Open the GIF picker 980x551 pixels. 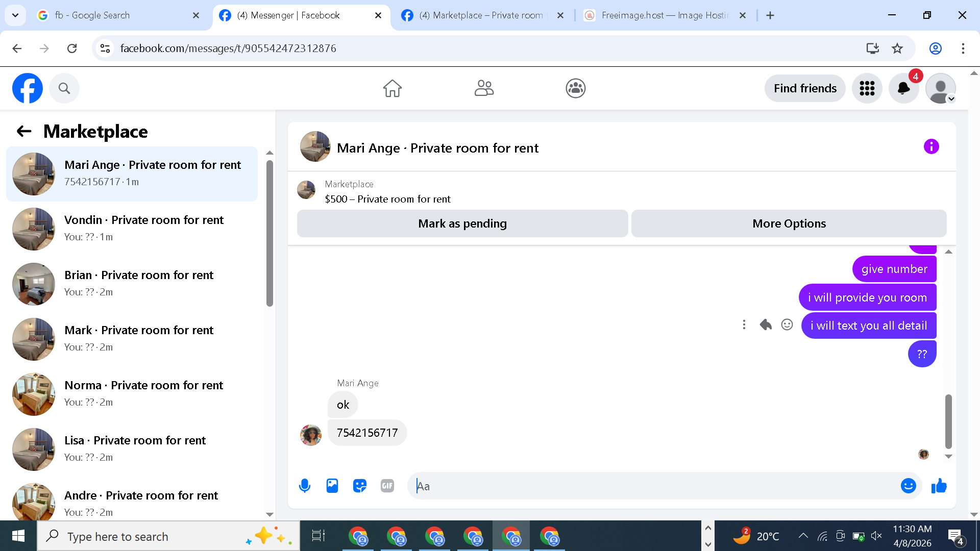[387, 486]
